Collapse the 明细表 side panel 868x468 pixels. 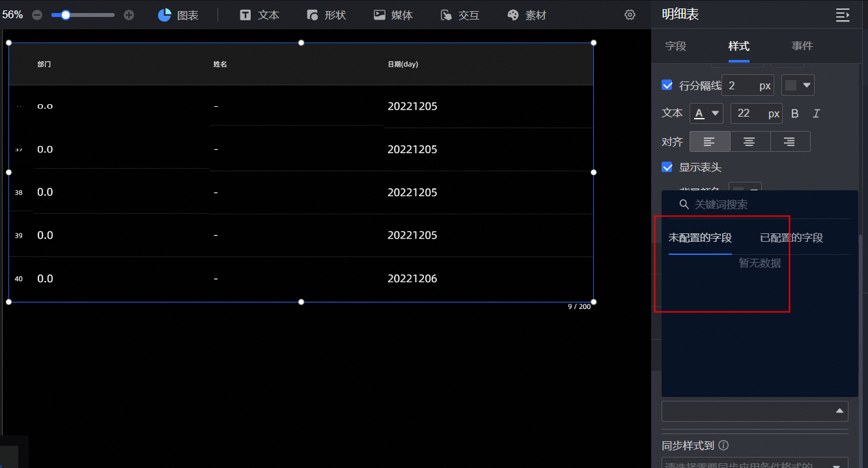pyautogui.click(x=843, y=15)
